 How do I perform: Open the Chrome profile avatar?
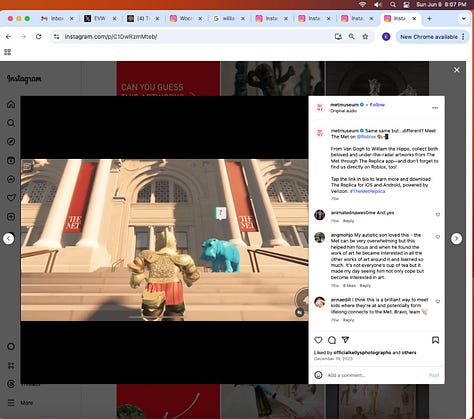click(x=386, y=37)
